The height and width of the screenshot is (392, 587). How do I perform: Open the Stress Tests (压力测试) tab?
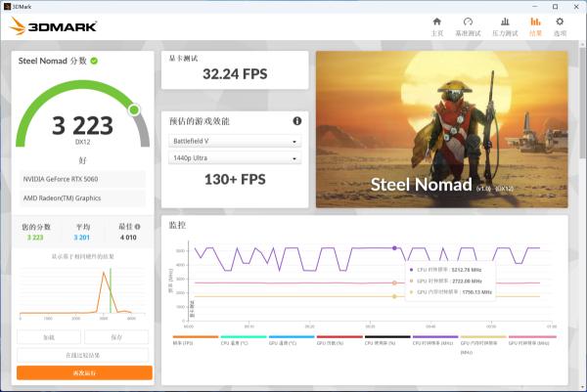pos(505,27)
